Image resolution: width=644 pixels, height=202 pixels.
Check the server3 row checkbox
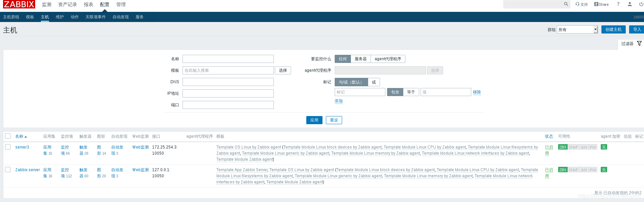[x=8, y=147]
